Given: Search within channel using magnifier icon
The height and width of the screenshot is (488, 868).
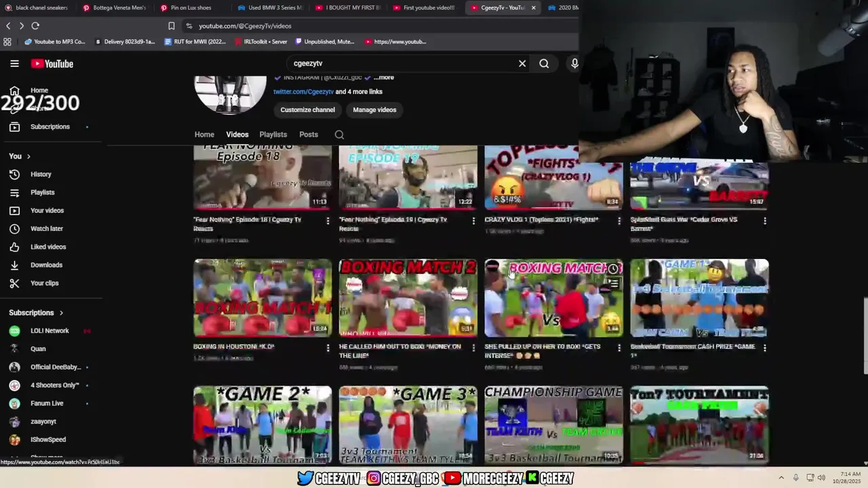Looking at the screenshot, I should [339, 134].
